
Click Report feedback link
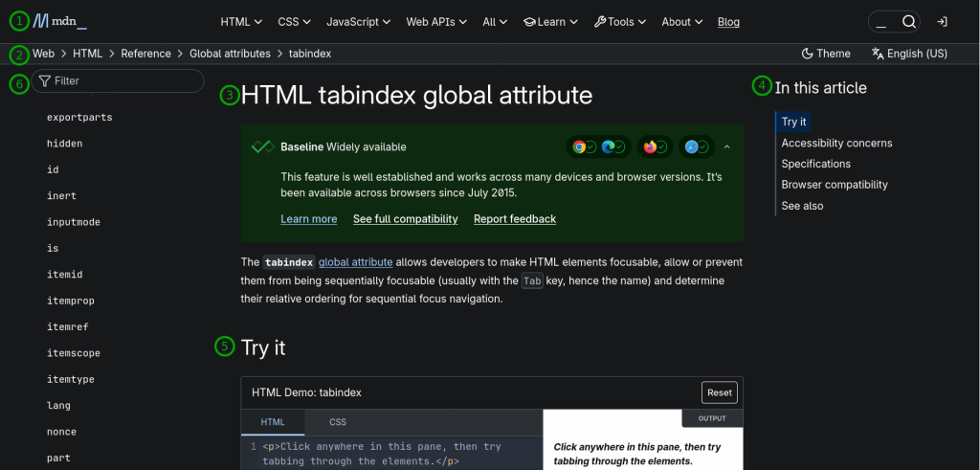coord(515,219)
